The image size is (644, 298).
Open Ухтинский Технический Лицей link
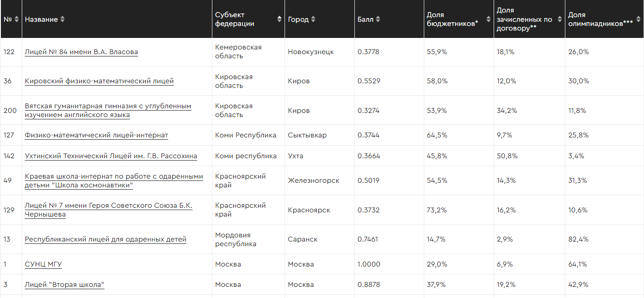(111, 156)
